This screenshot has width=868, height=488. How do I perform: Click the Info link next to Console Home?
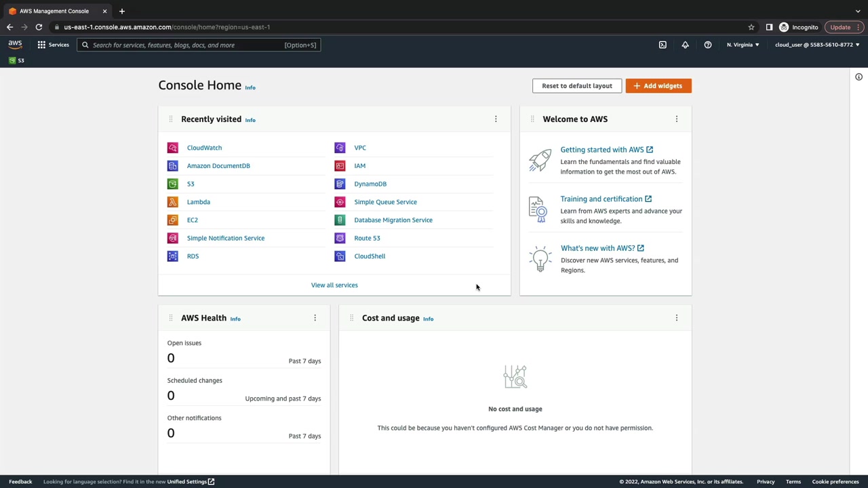click(250, 87)
